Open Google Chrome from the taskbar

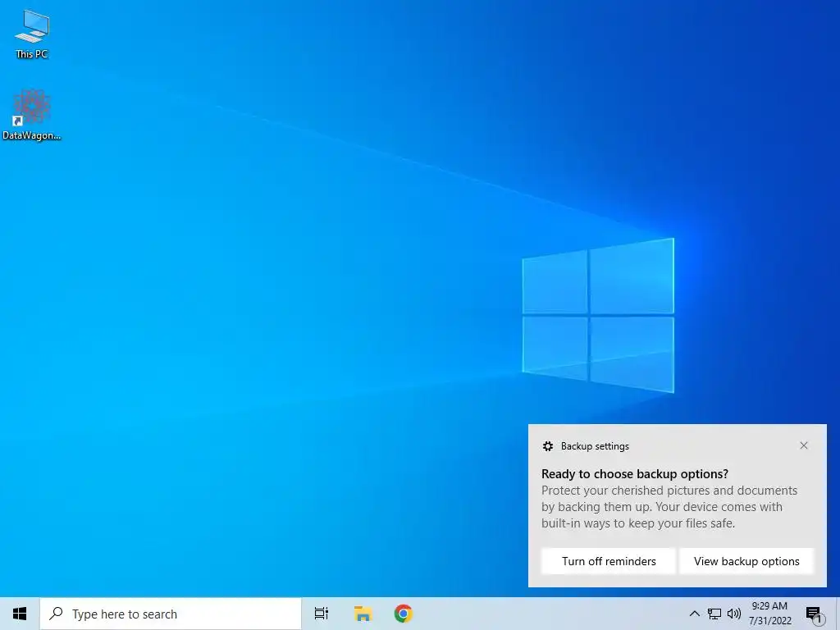[404, 614]
